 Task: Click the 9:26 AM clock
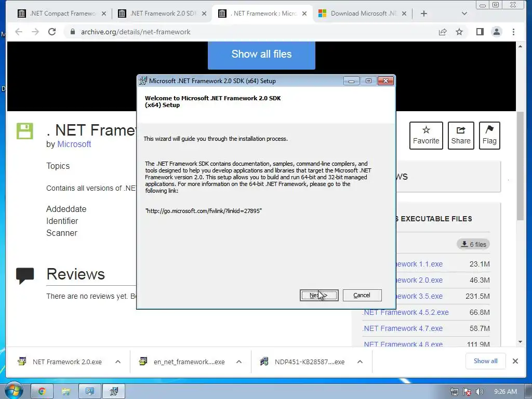coord(505,392)
